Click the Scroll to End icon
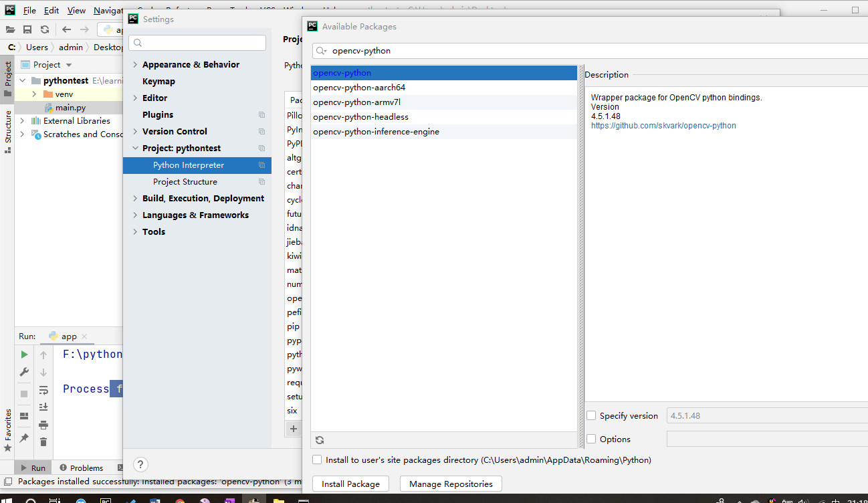 coord(43,407)
